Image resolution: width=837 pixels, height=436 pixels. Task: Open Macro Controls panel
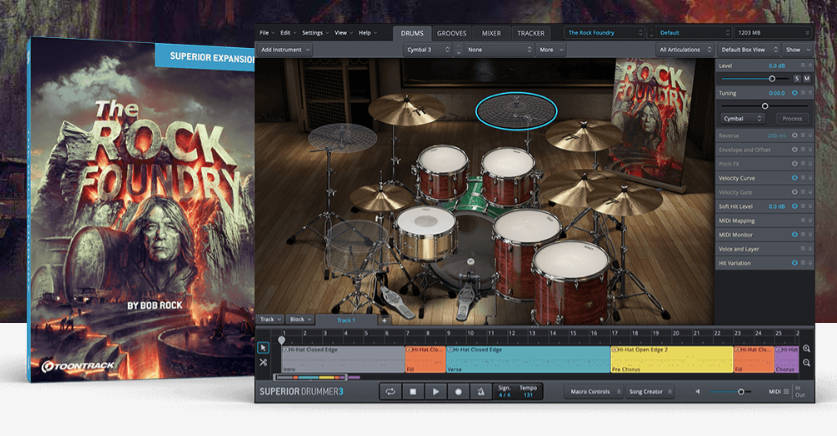coord(594,392)
